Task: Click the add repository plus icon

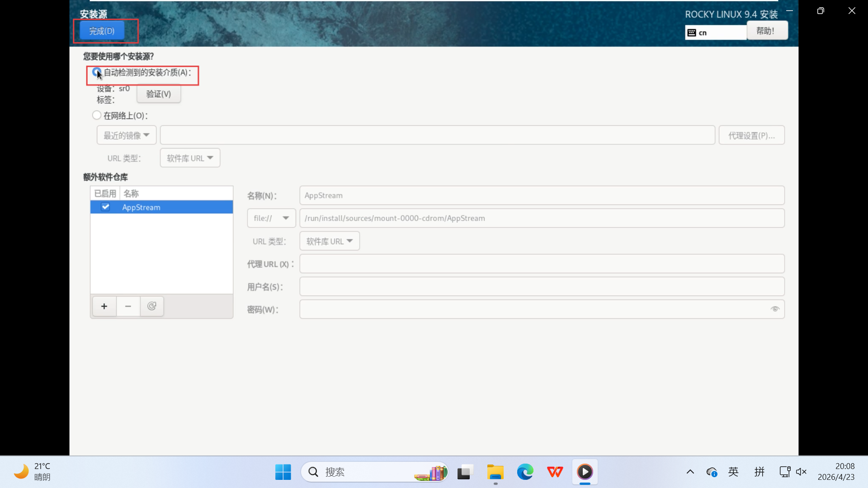Action: 104,306
